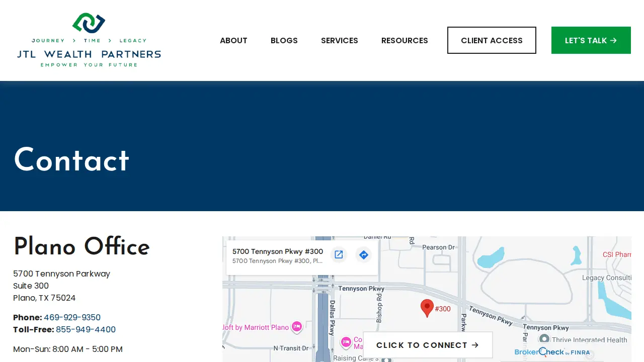644x362 pixels.
Task: Open the BrokerCheck by FINRA link
Action: tap(552, 352)
